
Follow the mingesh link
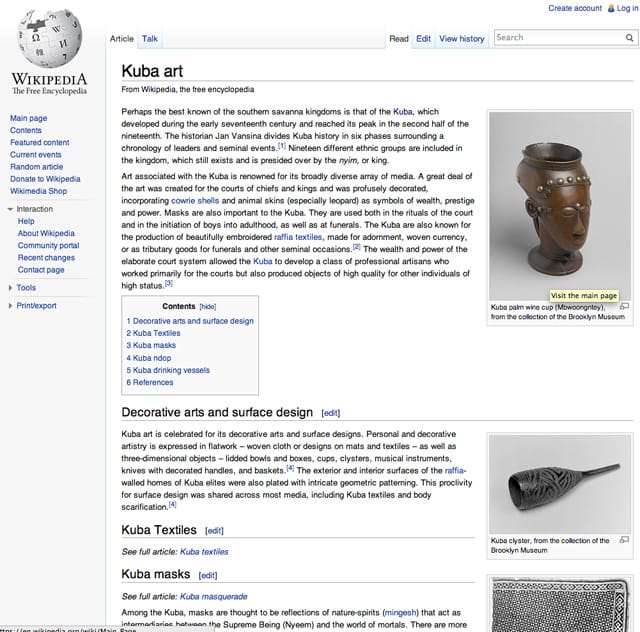pos(400,613)
